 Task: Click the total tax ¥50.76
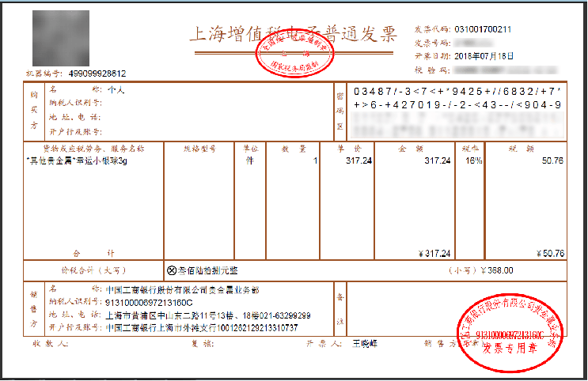[x=550, y=254]
